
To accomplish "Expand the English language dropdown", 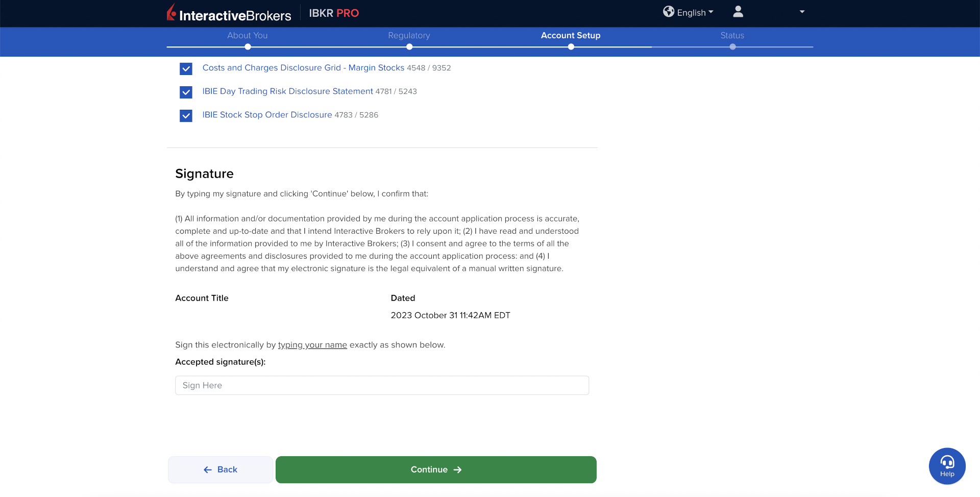I will (x=695, y=12).
